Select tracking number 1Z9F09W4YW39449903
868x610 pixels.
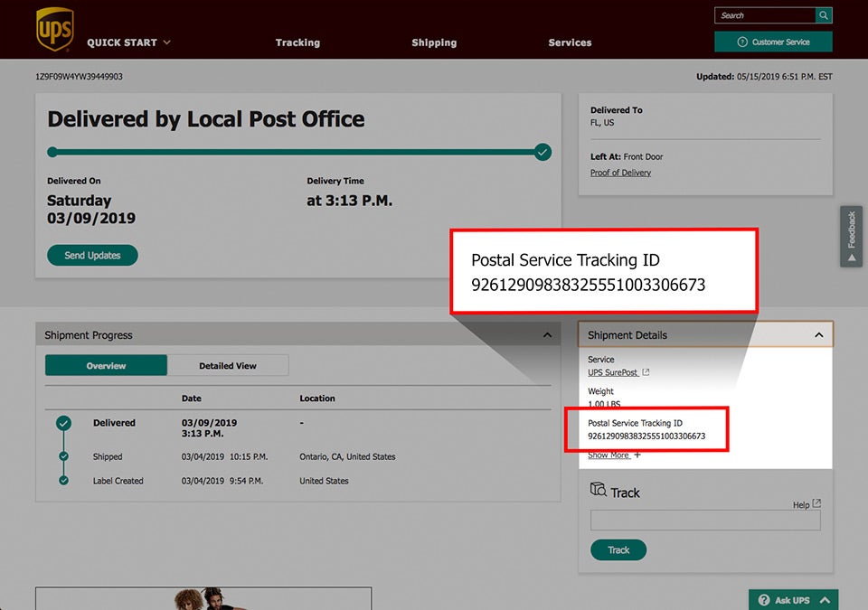[x=80, y=77]
